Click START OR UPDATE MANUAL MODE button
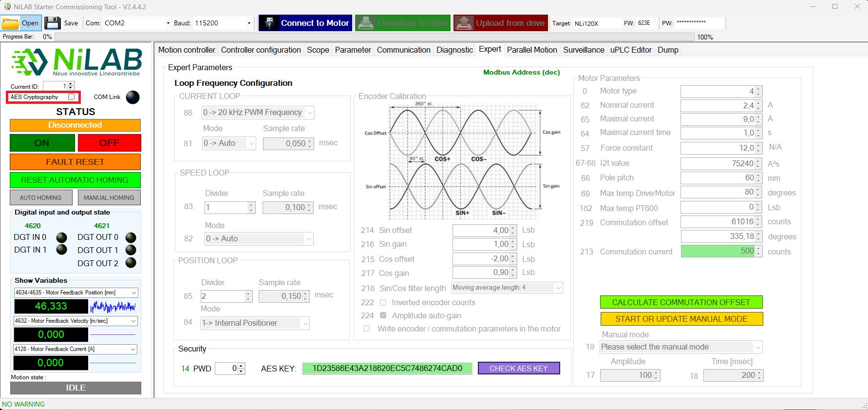 681,319
